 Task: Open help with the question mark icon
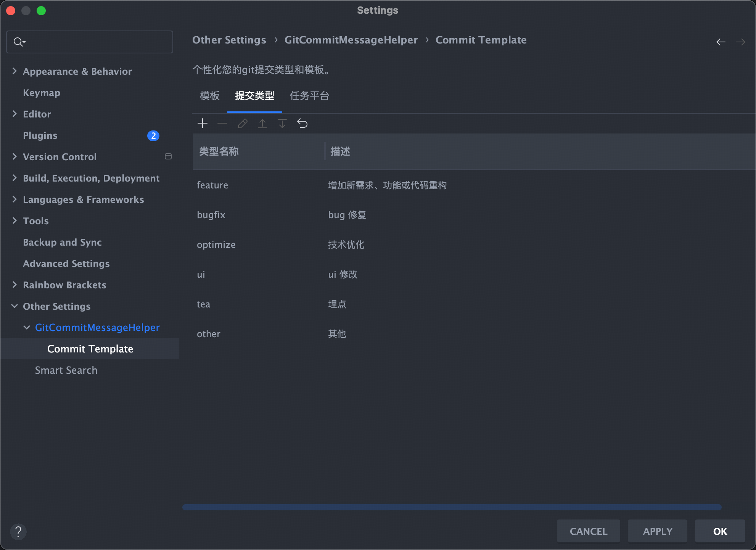click(x=18, y=531)
